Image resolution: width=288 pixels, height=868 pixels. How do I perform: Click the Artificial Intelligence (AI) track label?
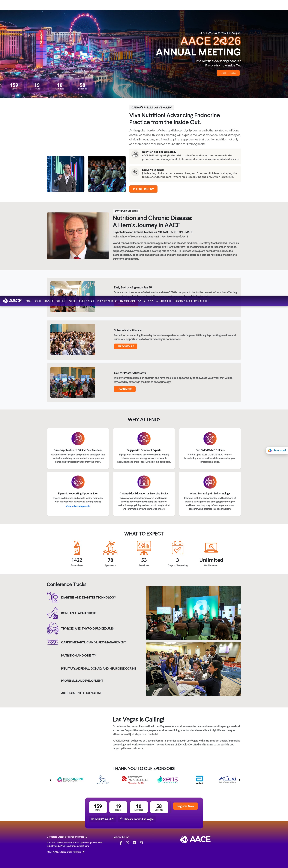click(x=81, y=693)
